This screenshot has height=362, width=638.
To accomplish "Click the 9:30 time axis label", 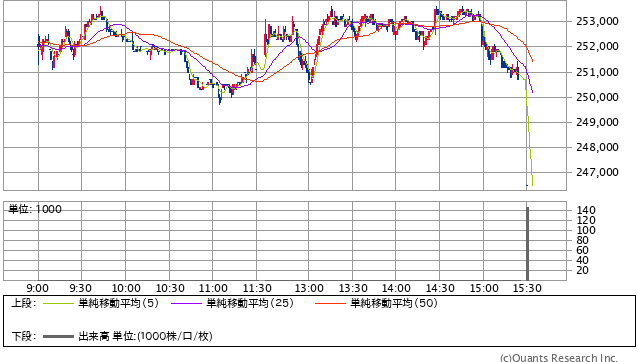I will [x=80, y=288].
